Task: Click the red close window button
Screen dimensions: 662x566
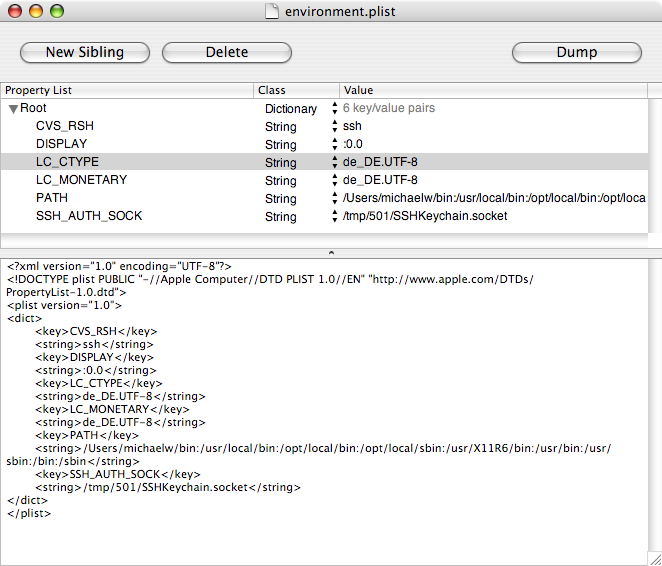Action: (x=15, y=11)
